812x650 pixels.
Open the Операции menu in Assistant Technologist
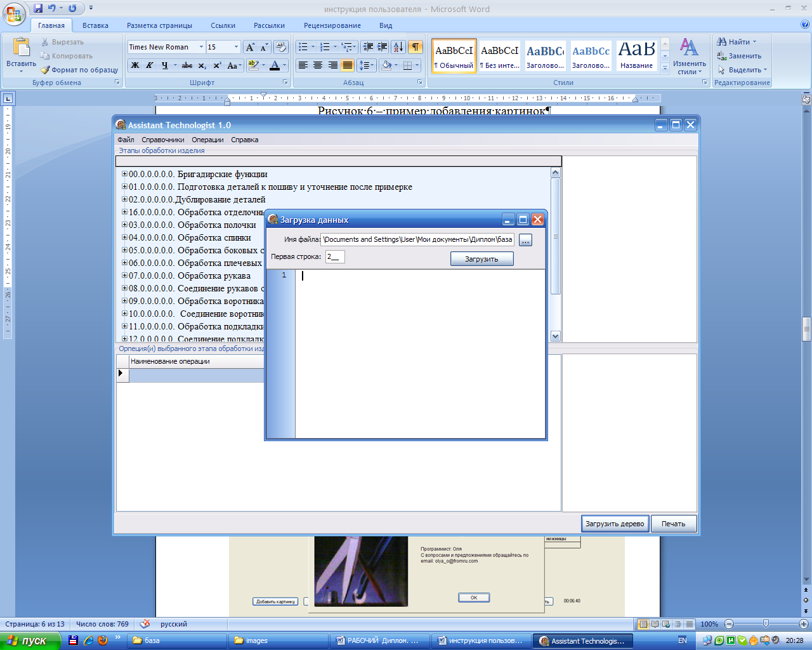[207, 140]
